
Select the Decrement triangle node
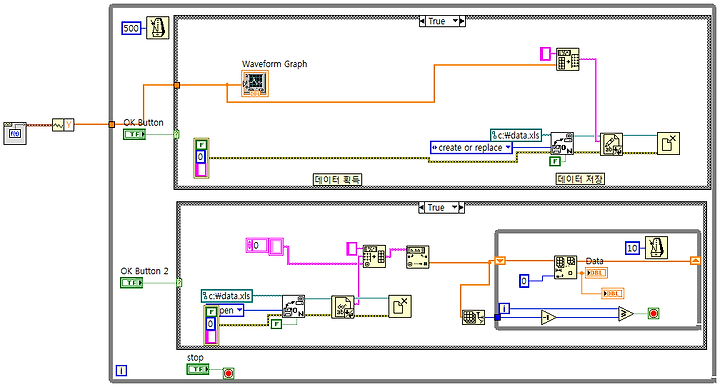[549, 317]
